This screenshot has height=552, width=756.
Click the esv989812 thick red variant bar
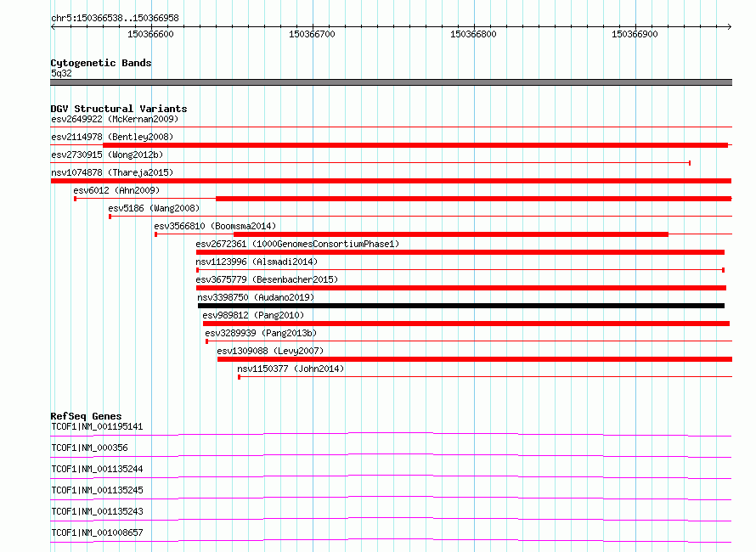(466, 324)
